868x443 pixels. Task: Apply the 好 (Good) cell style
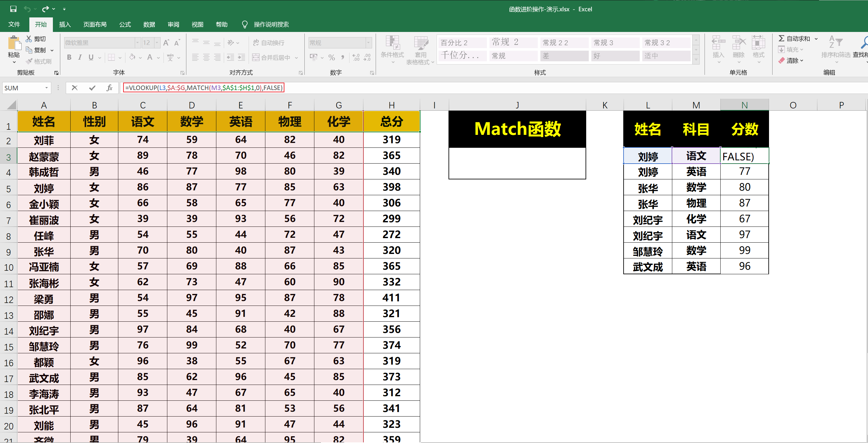pyautogui.click(x=615, y=56)
